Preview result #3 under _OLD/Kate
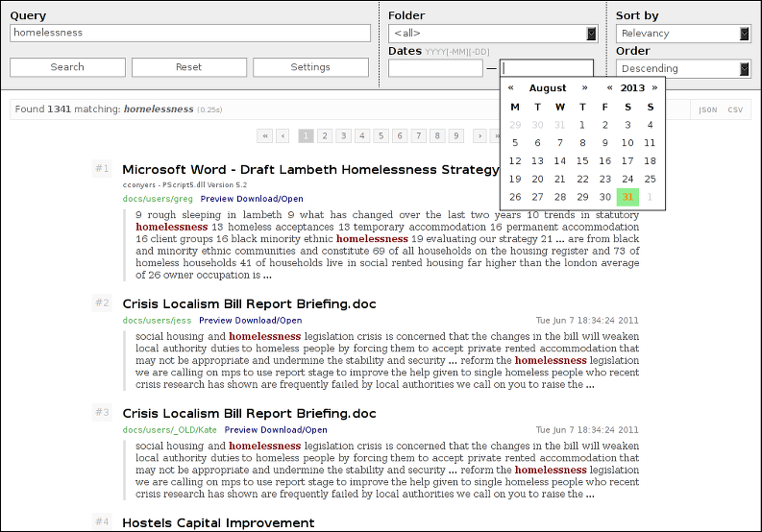Screen dimensions: 762x532 point(241,430)
